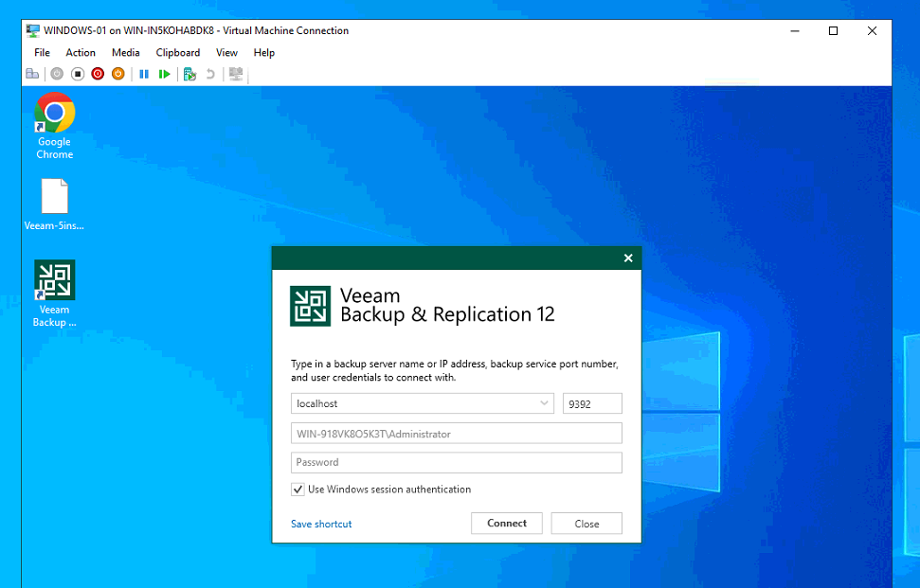
Task: Create a checkpoint with the toolbar icon
Action: (x=189, y=74)
